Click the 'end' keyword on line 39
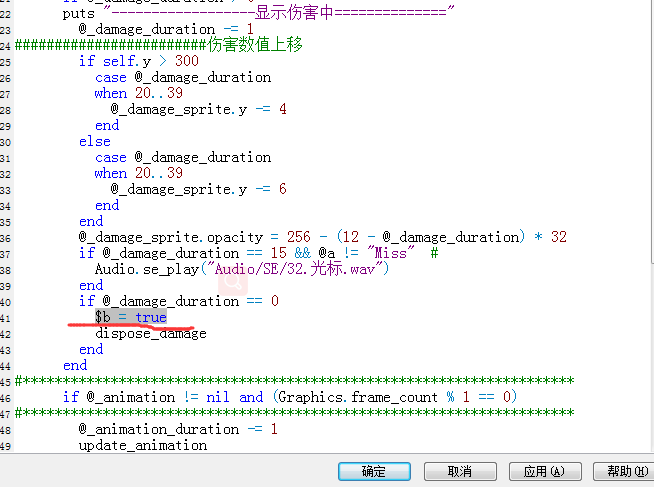 [x=91, y=285]
